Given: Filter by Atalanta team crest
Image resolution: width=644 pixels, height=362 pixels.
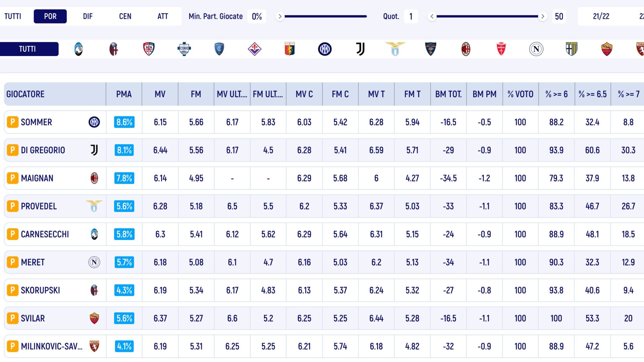Looking at the screenshot, I should [x=78, y=49].
